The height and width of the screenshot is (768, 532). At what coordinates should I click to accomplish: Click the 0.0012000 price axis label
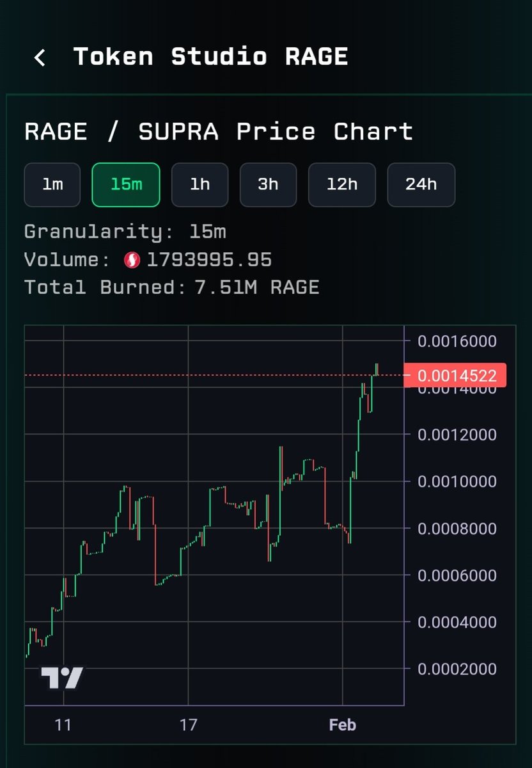click(x=457, y=435)
